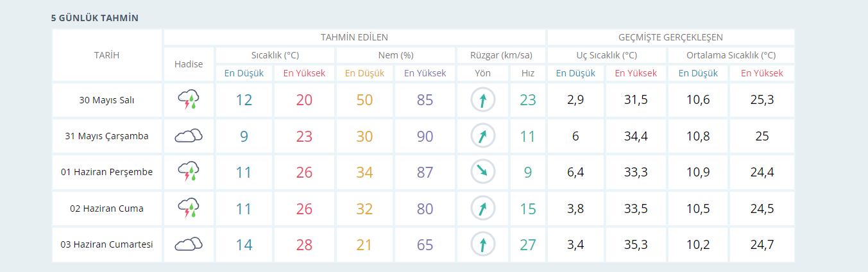This screenshot has width=868, height=272.
Task: Click wind direction icon for 31 Mayıs Çarşamba
Action: [482, 136]
